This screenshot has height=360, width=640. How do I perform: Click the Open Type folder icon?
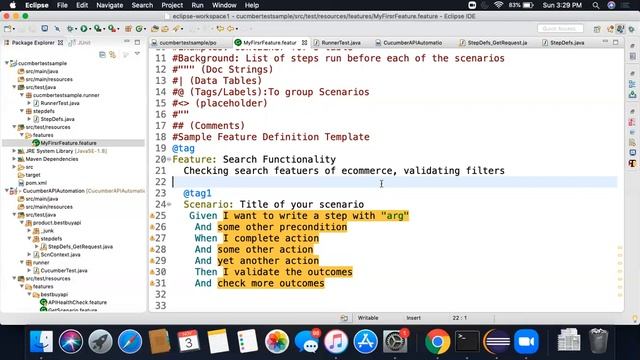[x=155, y=29]
